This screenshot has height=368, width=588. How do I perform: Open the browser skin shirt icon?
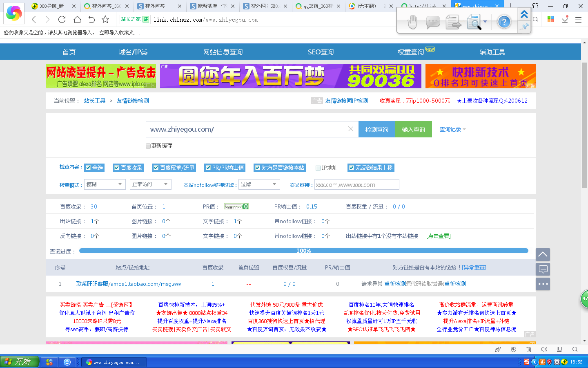pos(535,6)
